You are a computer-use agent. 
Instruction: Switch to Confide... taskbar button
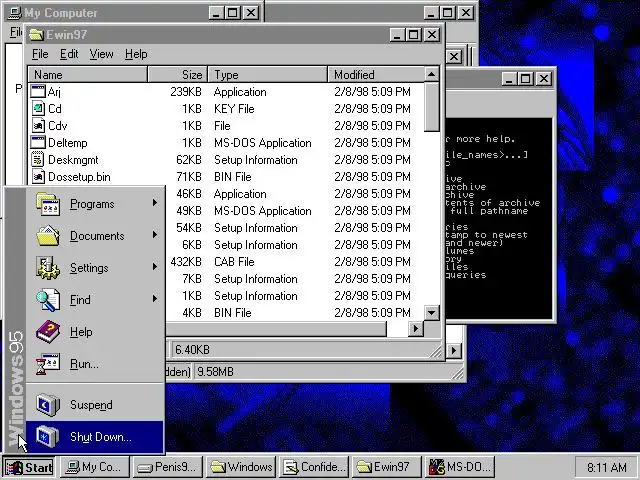pyautogui.click(x=314, y=467)
